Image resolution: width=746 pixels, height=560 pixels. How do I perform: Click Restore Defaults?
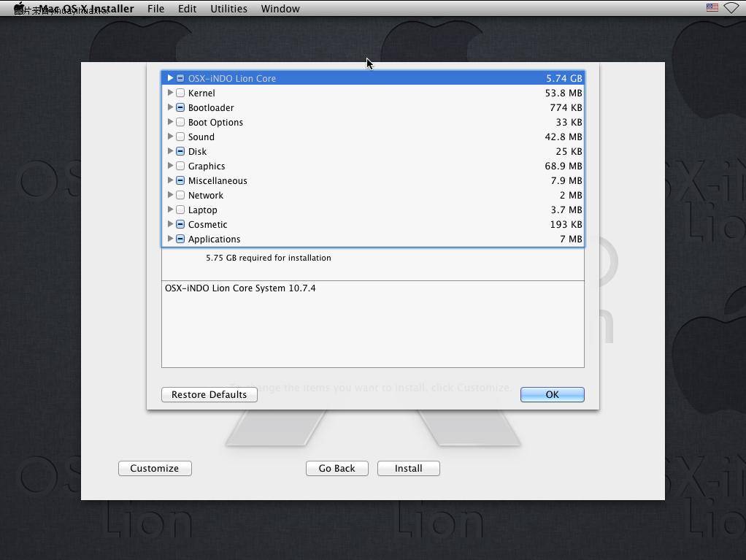point(209,394)
